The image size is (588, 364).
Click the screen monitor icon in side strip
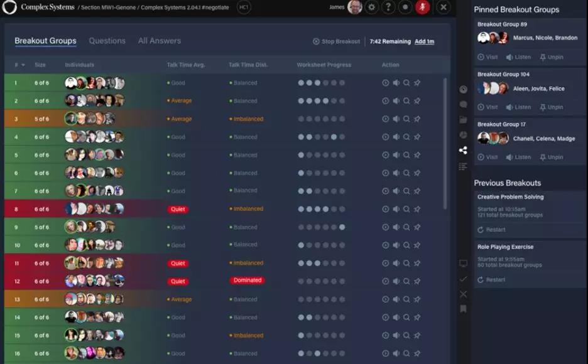tap(463, 264)
